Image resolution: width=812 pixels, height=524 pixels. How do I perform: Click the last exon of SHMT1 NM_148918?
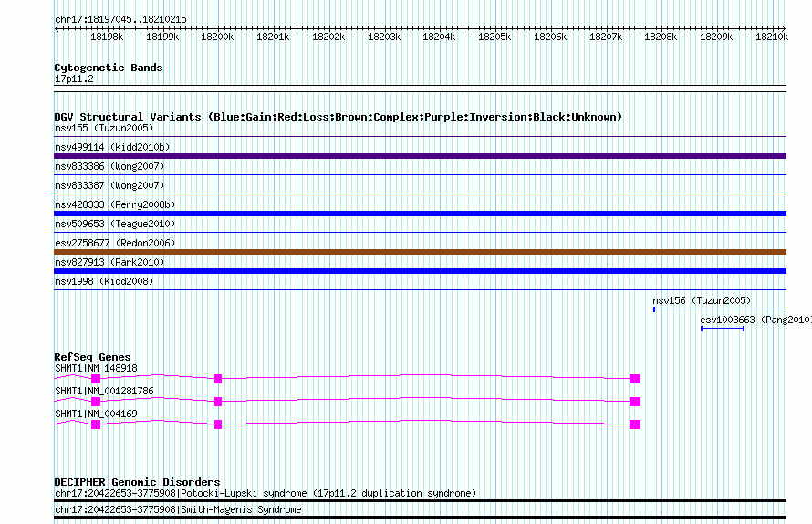(x=635, y=379)
